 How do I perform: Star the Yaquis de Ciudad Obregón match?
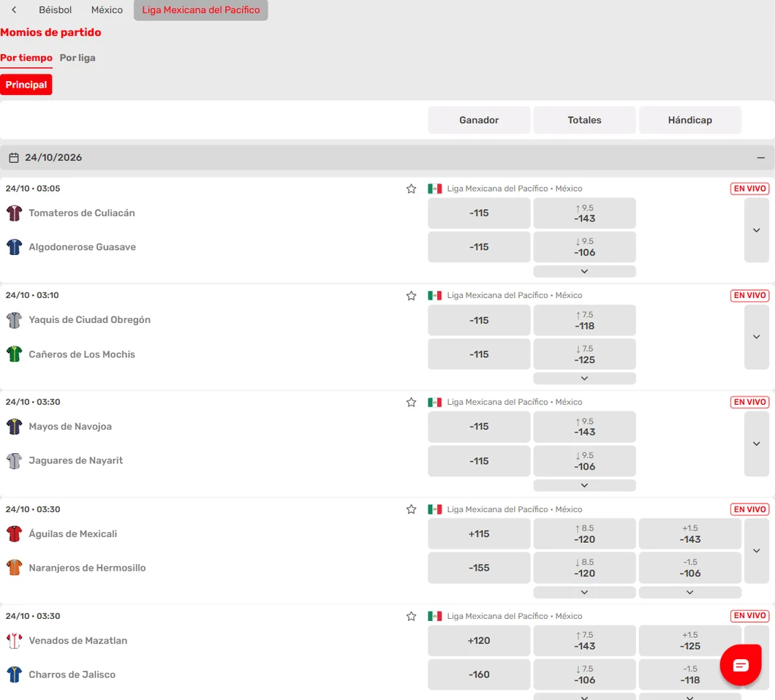pyautogui.click(x=411, y=295)
